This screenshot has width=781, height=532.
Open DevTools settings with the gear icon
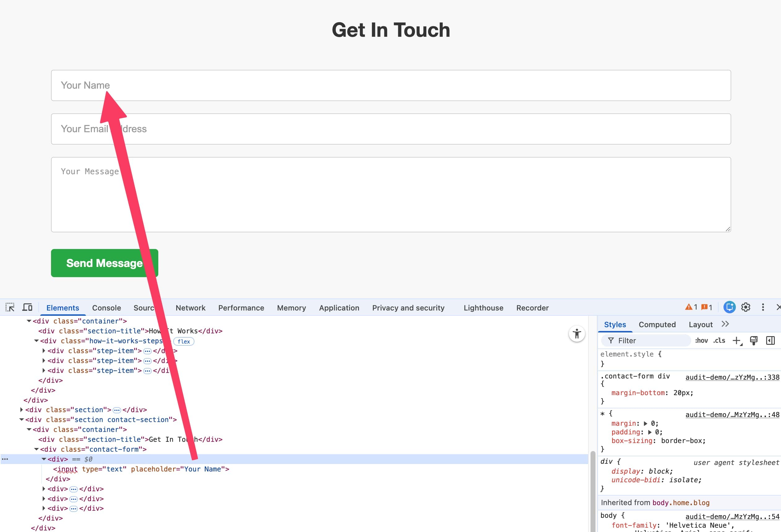[x=746, y=307]
